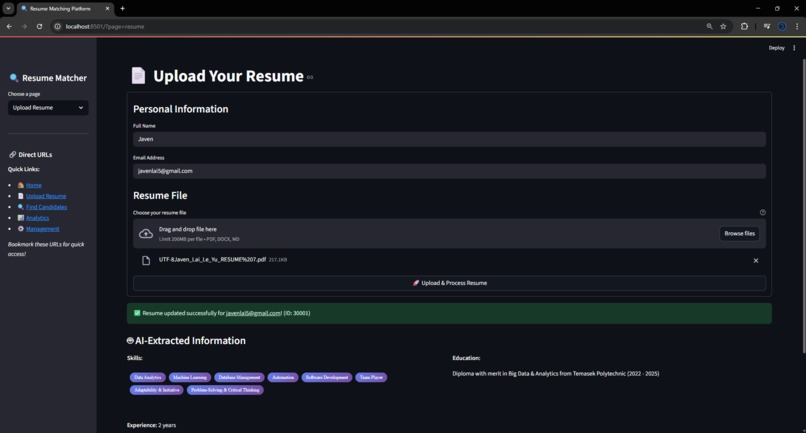The width and height of the screenshot is (806, 433).
Task: Open the tab search chevron at top-left
Action: coord(8,8)
